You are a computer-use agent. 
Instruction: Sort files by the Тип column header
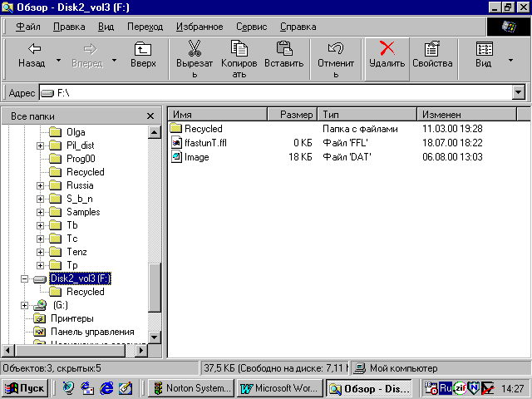[x=367, y=115]
